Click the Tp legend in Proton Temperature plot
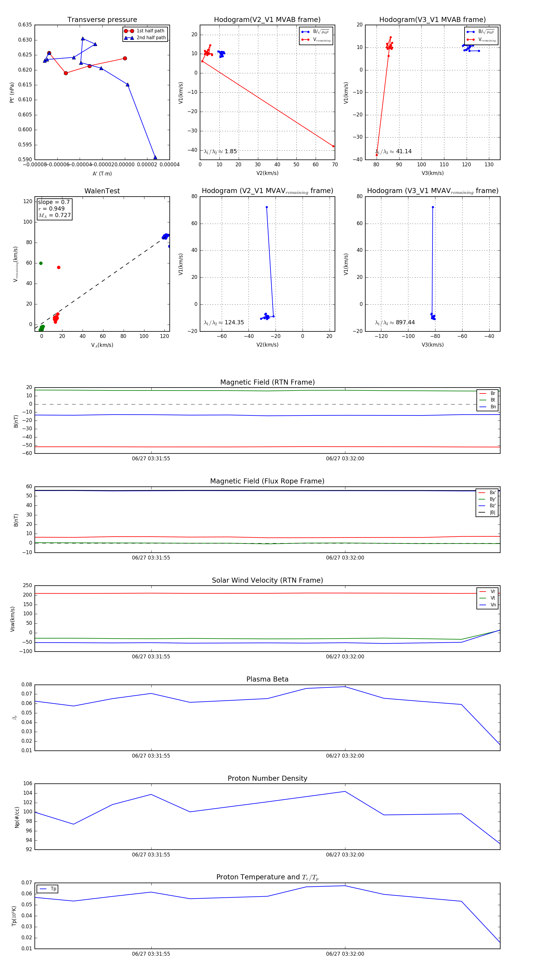The width and height of the screenshot is (535, 980). (x=48, y=889)
